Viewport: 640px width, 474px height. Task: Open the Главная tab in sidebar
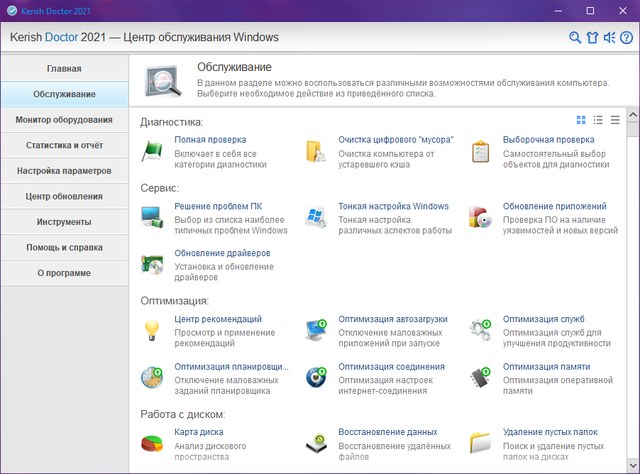(64, 68)
